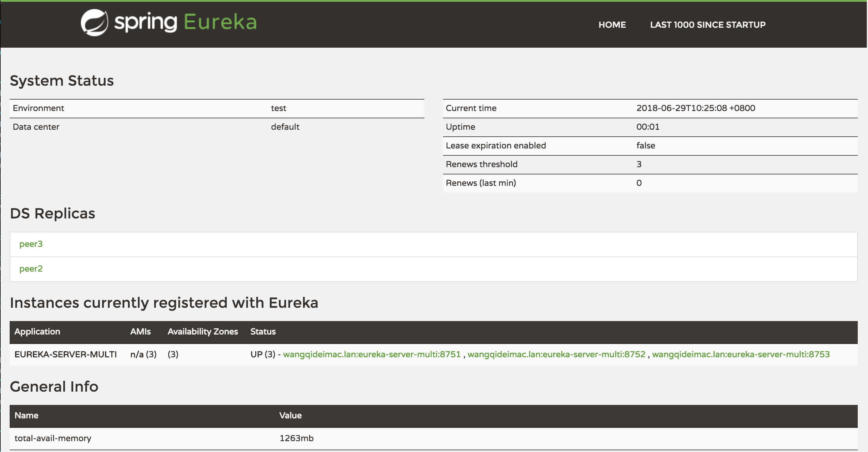
Task: Select the Renews last min value 0
Action: 639,183
